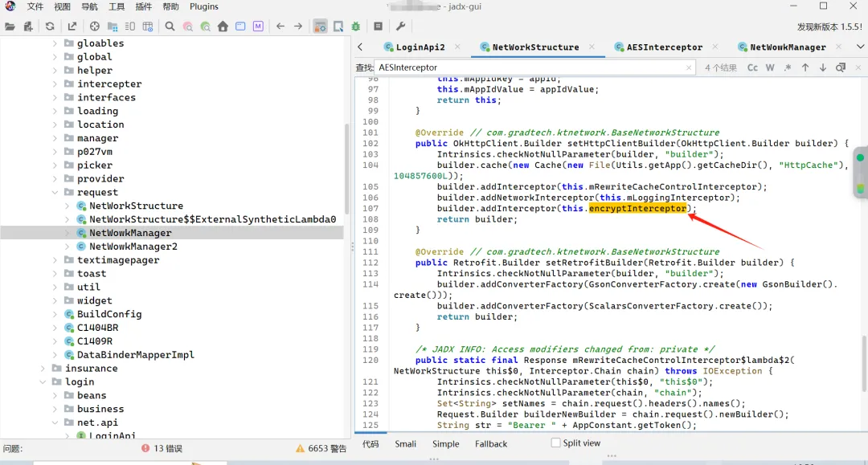
Task: Close the AESInterceptor tab
Action: (715, 47)
